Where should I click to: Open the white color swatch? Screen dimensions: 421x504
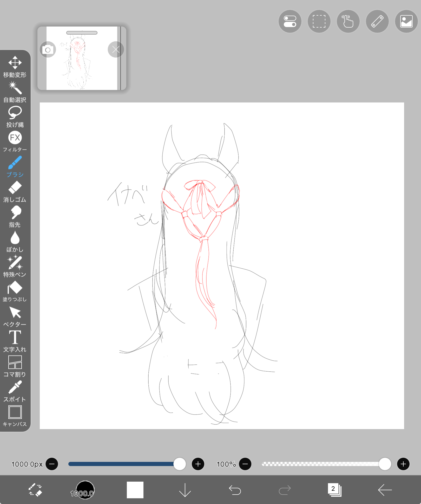click(x=135, y=490)
